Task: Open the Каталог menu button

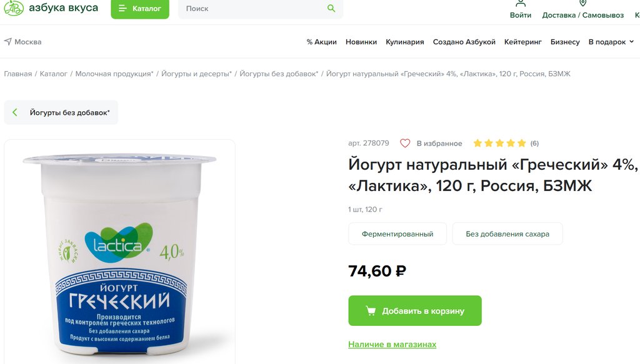Action: [x=140, y=9]
